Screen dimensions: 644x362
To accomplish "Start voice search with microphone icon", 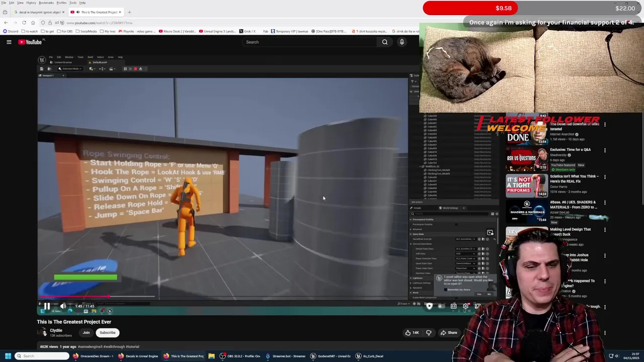I will click(401, 42).
